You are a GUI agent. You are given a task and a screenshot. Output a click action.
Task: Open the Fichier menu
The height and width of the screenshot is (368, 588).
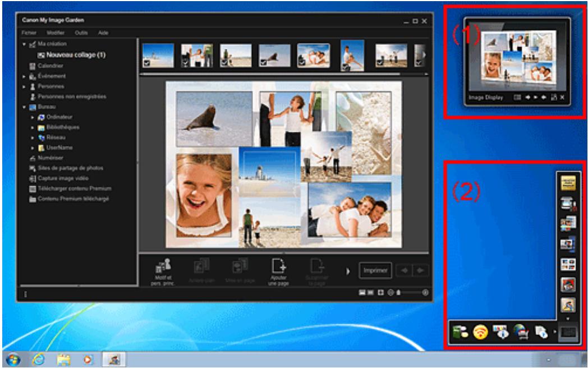pos(29,33)
